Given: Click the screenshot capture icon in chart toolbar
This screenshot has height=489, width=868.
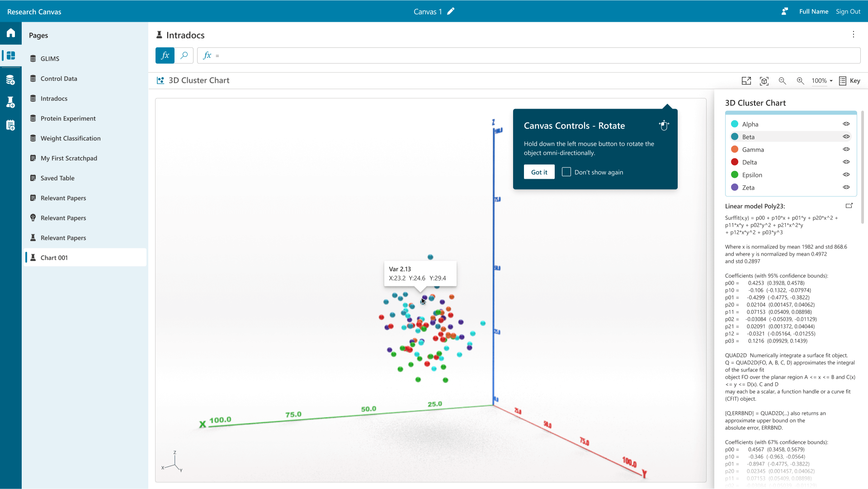Looking at the screenshot, I should [x=764, y=81].
